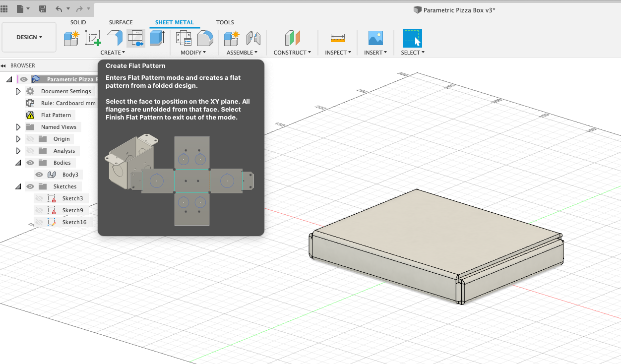
Task: Select the Extrude tool
Action: [157, 38]
